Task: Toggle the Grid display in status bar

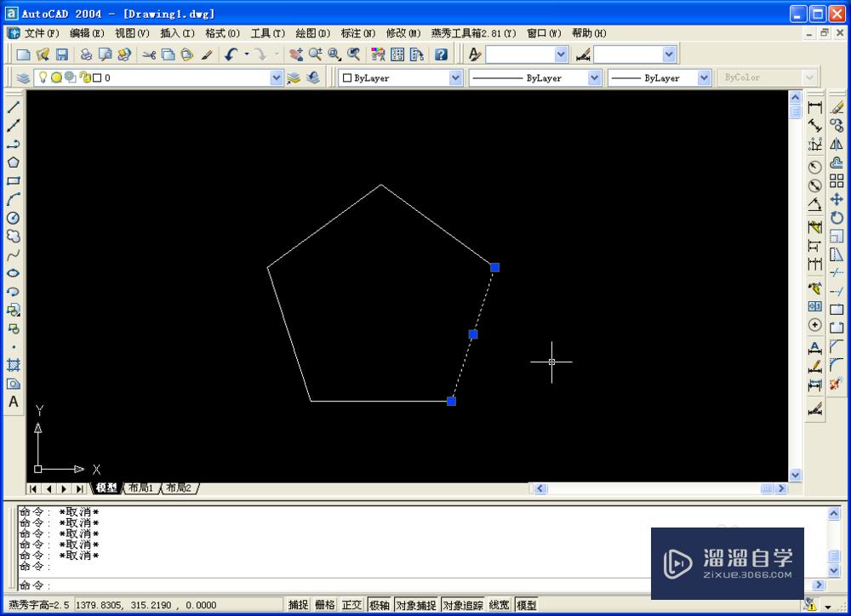Action: pyautogui.click(x=324, y=604)
